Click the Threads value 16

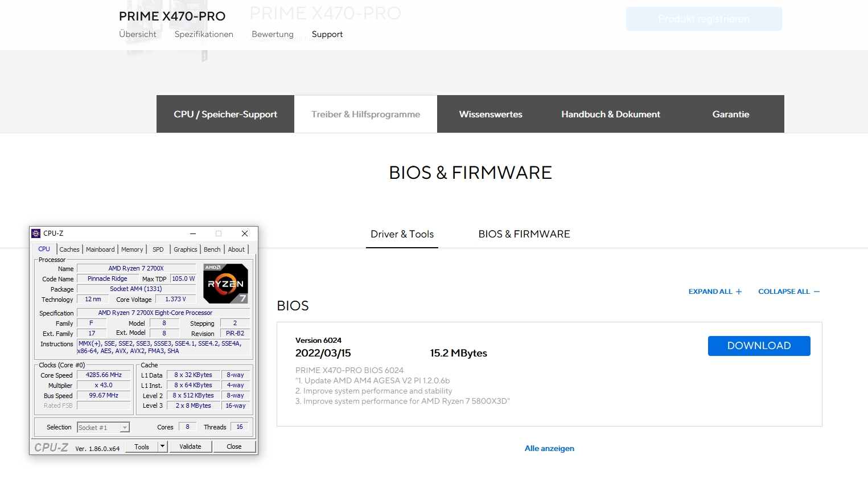pos(240,427)
